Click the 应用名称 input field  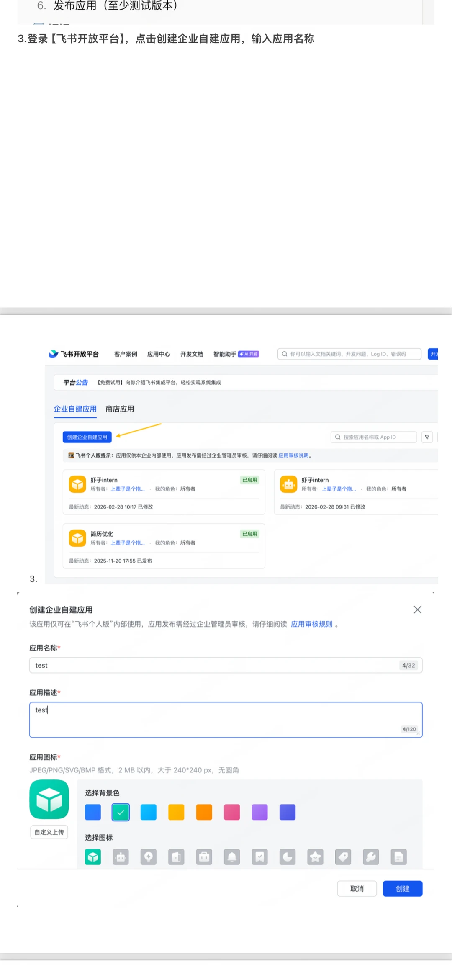point(226,665)
